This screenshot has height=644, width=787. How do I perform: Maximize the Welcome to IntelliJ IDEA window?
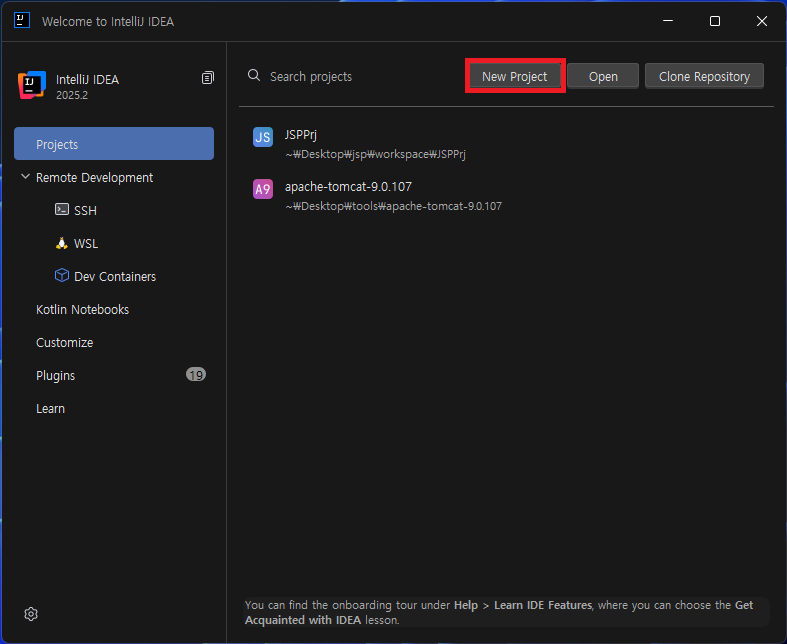[715, 21]
